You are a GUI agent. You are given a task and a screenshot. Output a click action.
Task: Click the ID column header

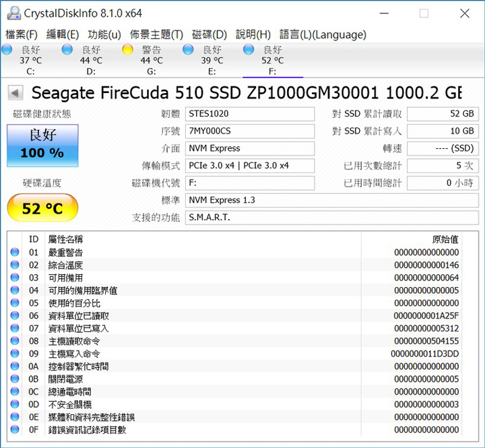click(34, 239)
